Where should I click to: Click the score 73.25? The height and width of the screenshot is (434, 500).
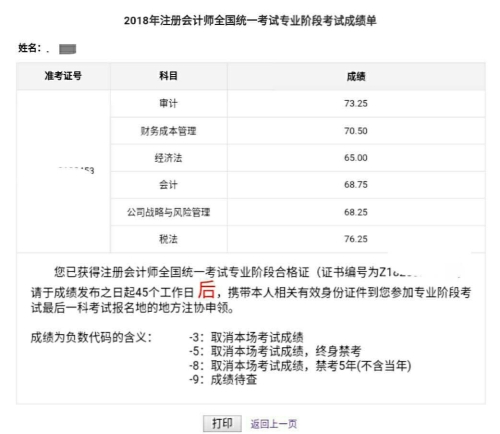[x=356, y=103]
